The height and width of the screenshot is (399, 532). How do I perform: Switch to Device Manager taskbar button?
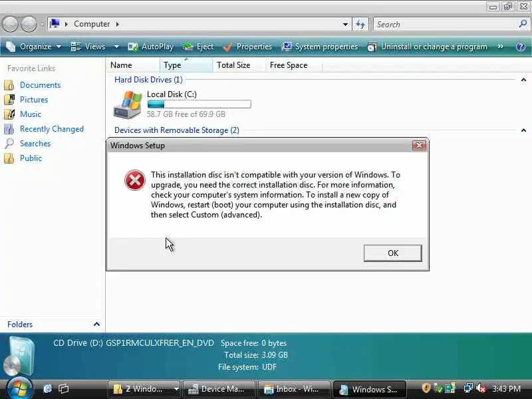coord(219,389)
